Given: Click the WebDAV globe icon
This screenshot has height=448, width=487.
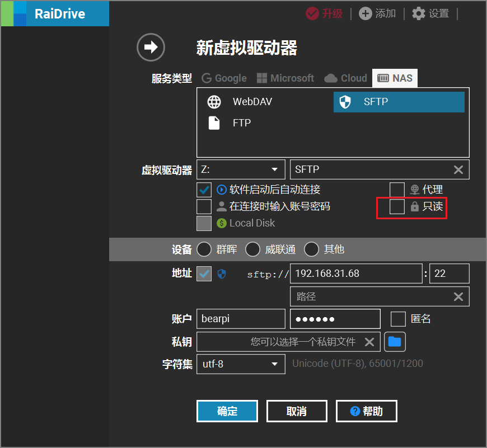Looking at the screenshot, I should (x=214, y=102).
